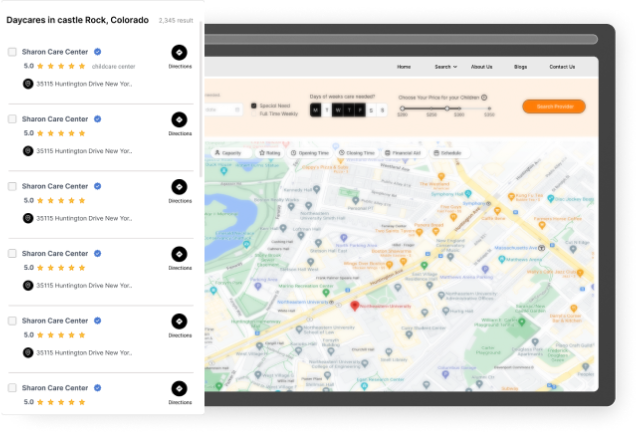Click info icon beside Choose Your Price
Image resolution: width=639 pixels, height=435 pixels.
point(484,98)
